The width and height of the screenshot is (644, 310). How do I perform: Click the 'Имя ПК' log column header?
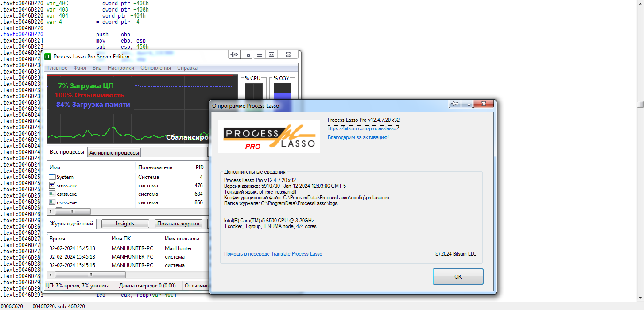click(135, 238)
